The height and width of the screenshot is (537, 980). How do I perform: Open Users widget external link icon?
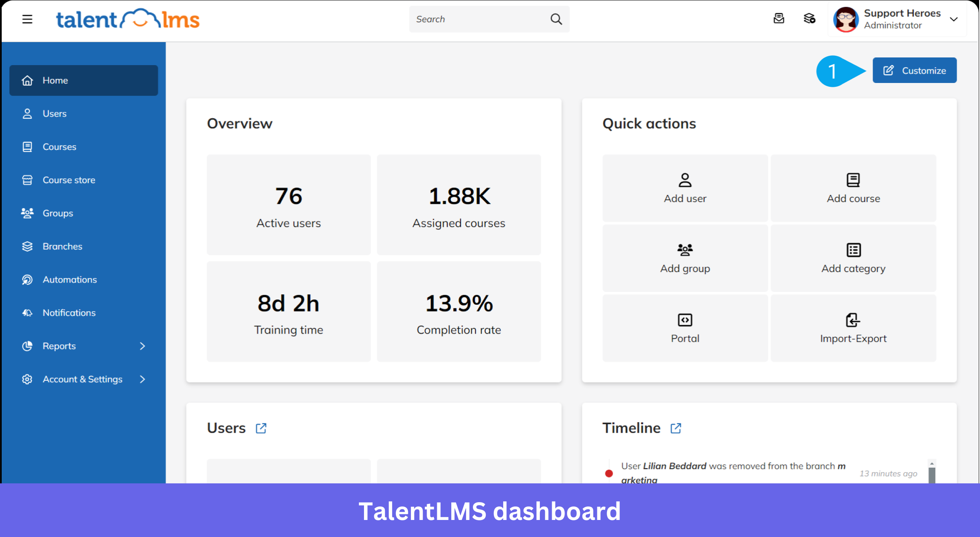(x=261, y=428)
